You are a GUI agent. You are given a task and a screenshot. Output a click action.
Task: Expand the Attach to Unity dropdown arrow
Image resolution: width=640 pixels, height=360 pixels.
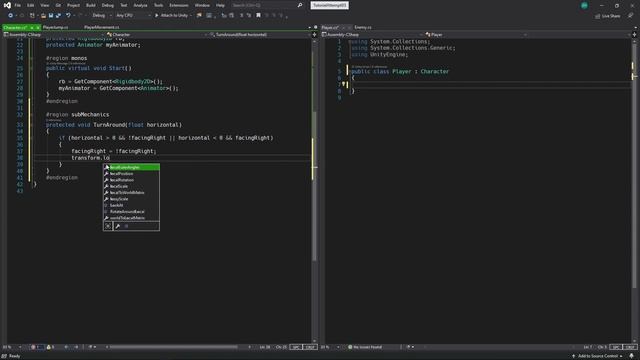[191, 16]
